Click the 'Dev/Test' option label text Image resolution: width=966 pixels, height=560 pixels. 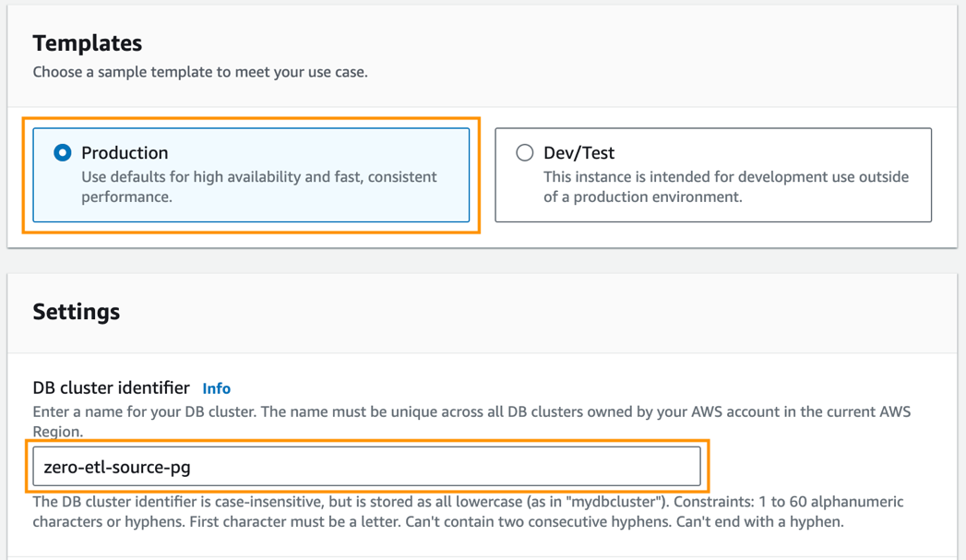(578, 153)
